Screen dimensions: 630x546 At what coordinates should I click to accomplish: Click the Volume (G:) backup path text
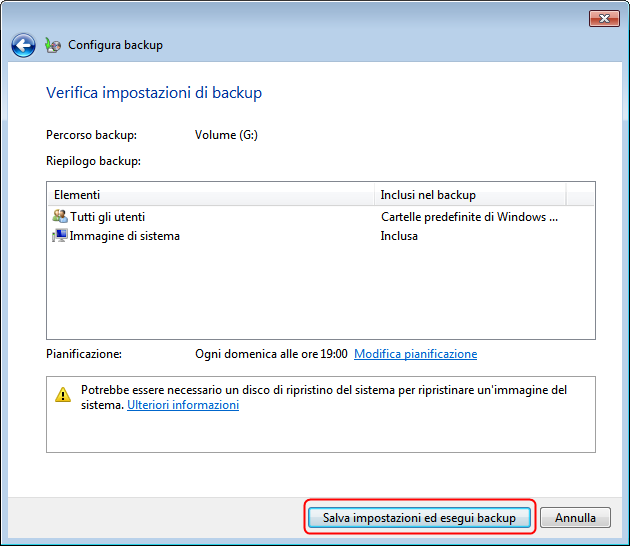point(226,135)
